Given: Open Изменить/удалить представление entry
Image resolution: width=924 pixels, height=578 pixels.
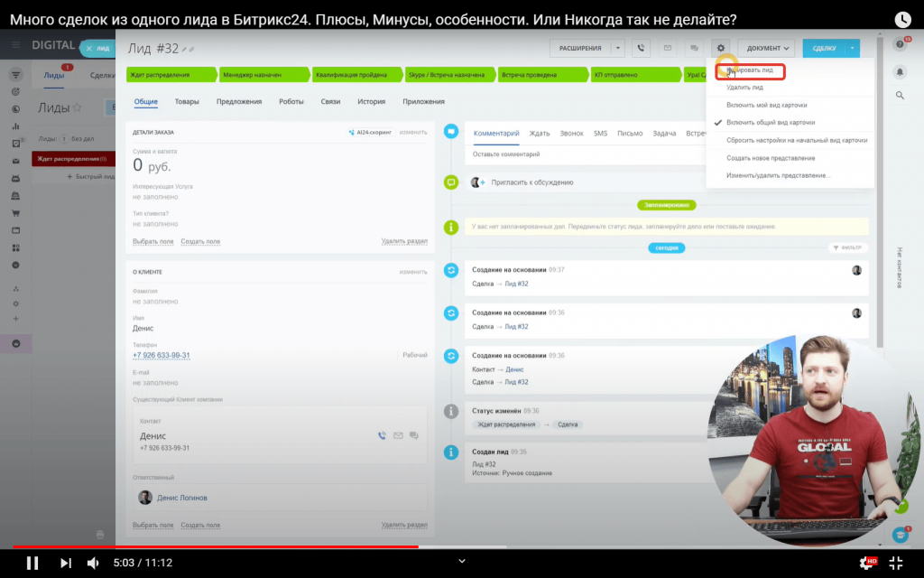Looking at the screenshot, I should (778, 176).
